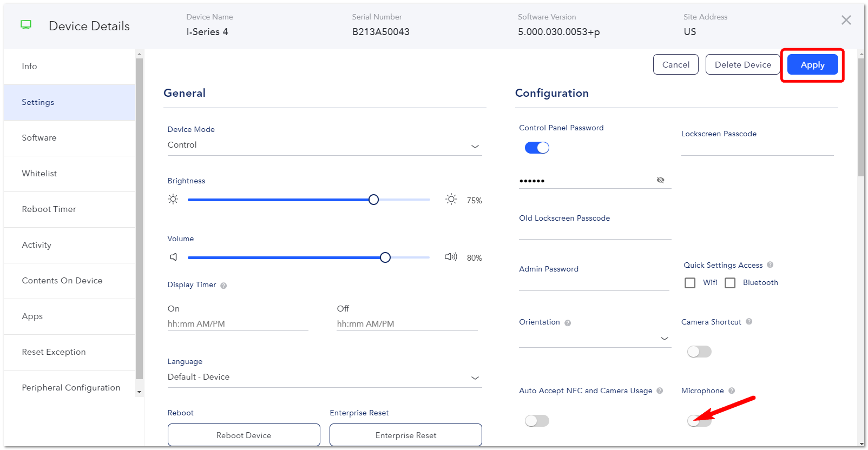Screen dimensions: 868x450
Task: Click the high brightness sun icon
Action: point(451,199)
